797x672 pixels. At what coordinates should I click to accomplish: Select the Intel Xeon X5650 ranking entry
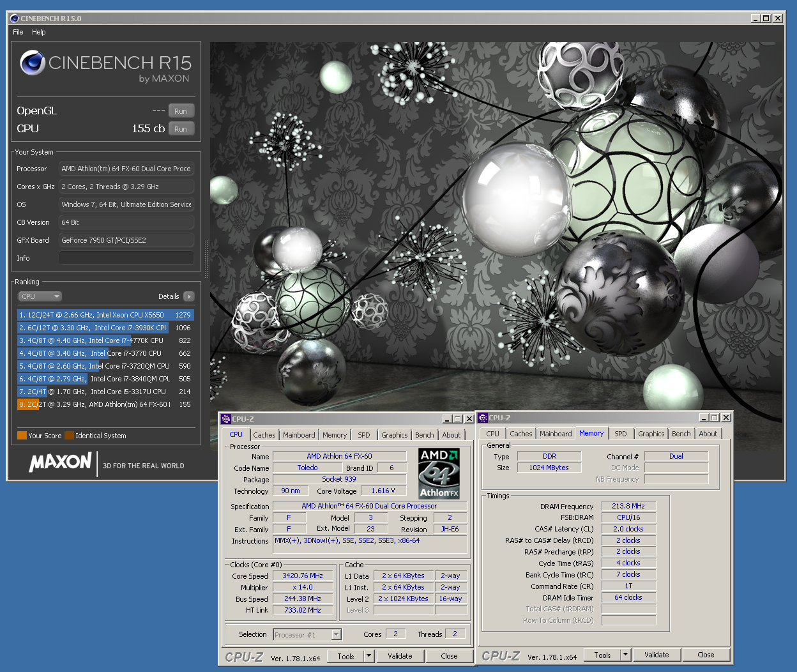[x=105, y=315]
